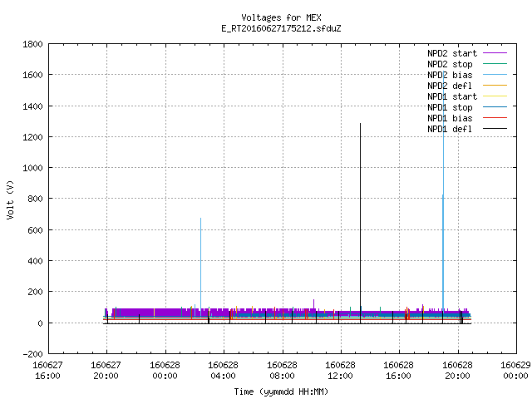532x399 pixels.
Task: Click the 'NPD1 defl' legend label
Action: 450,130
